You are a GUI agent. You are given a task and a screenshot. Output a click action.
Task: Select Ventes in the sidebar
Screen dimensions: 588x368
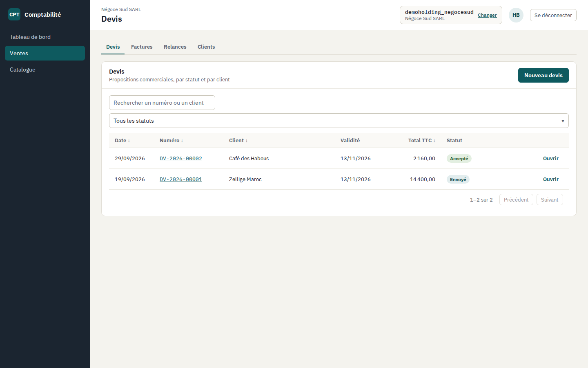pos(45,53)
